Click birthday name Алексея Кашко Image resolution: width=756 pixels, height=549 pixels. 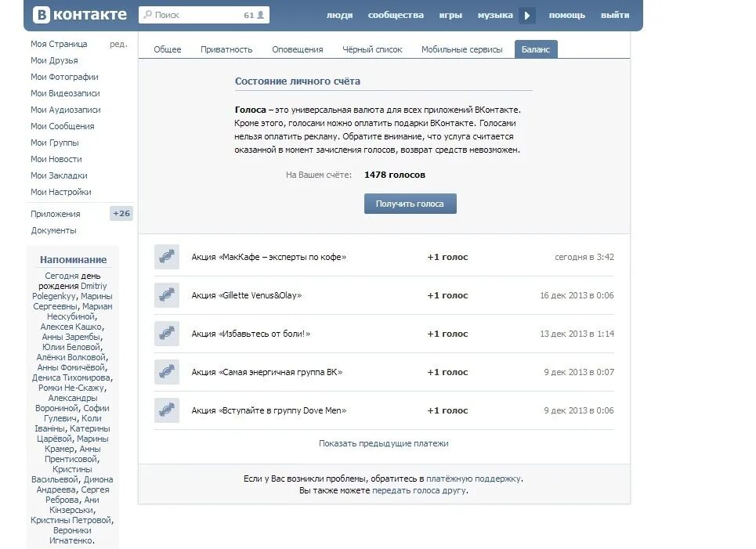pyautogui.click(x=71, y=327)
